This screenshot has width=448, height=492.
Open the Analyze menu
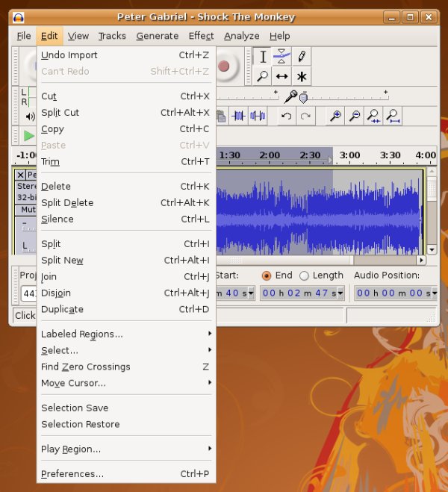click(242, 36)
